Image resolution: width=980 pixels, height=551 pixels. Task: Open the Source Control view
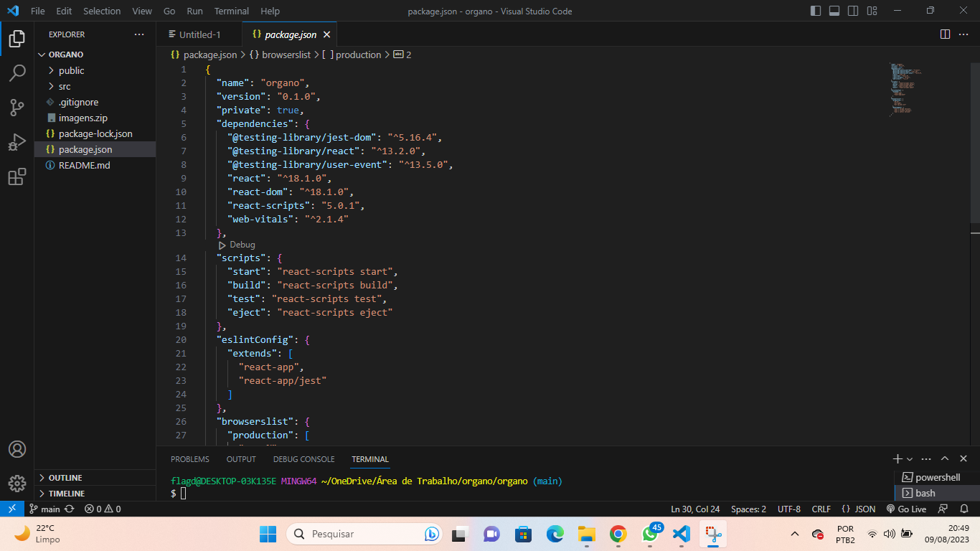click(17, 108)
